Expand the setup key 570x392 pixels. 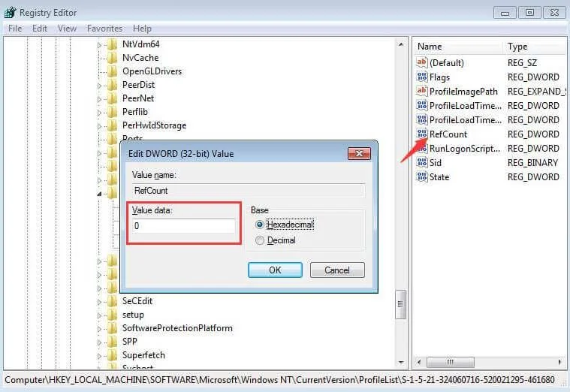tap(99, 315)
